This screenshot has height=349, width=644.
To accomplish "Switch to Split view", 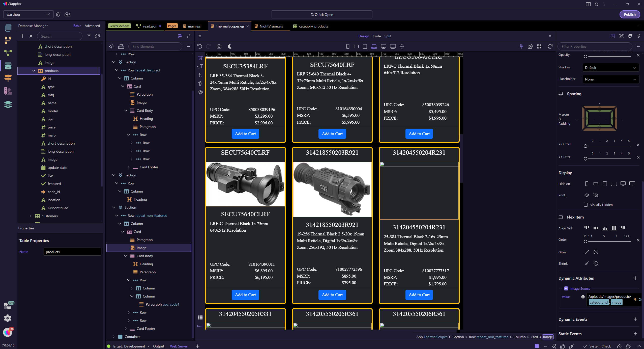I will pos(388,36).
